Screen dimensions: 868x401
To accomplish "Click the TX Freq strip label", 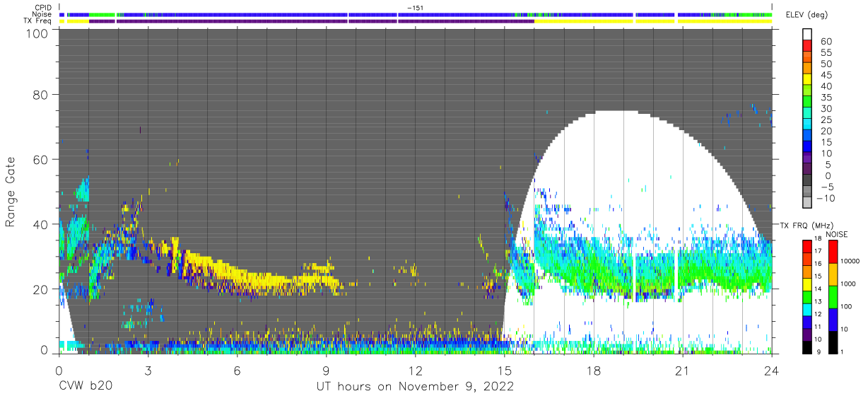I will (x=37, y=21).
